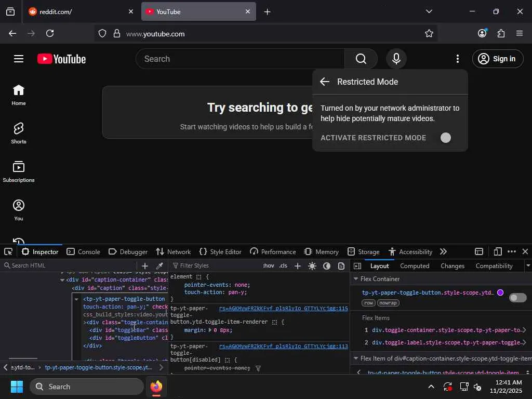Select flex item div.toggle-label
The width and height of the screenshot is (532, 399).
tap(446, 343)
